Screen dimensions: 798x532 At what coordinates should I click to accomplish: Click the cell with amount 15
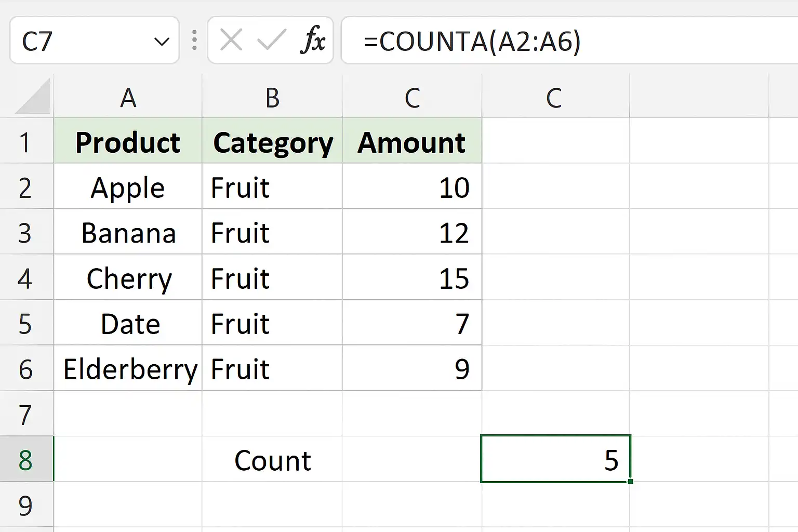[411, 278]
